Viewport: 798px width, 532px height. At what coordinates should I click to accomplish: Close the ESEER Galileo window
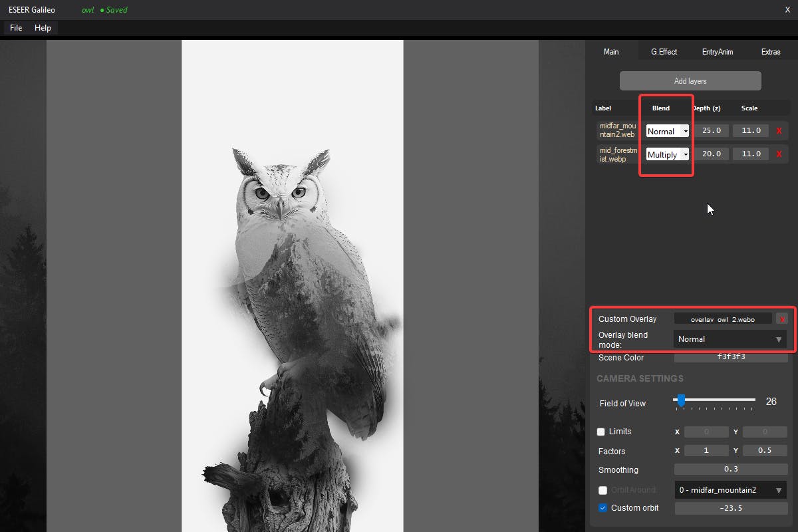788,10
